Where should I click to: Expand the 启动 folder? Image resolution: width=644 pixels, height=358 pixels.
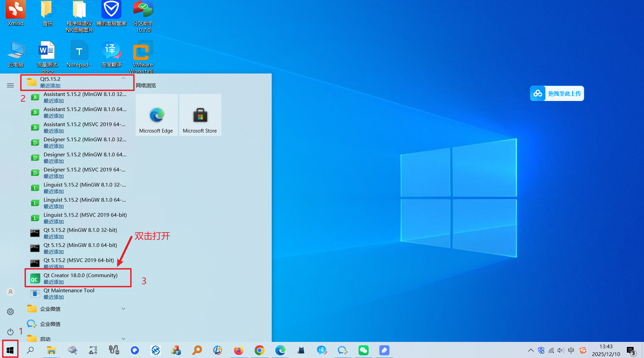click(x=78, y=338)
